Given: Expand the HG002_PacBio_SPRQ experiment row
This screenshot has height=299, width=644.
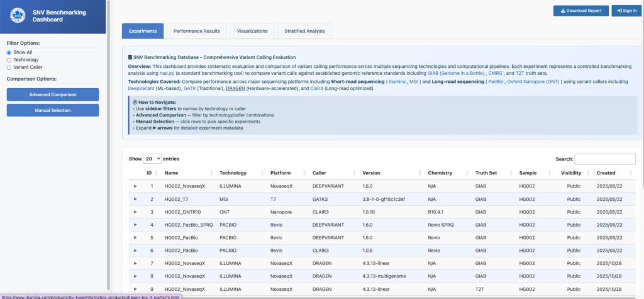Looking at the screenshot, I should tap(135, 225).
